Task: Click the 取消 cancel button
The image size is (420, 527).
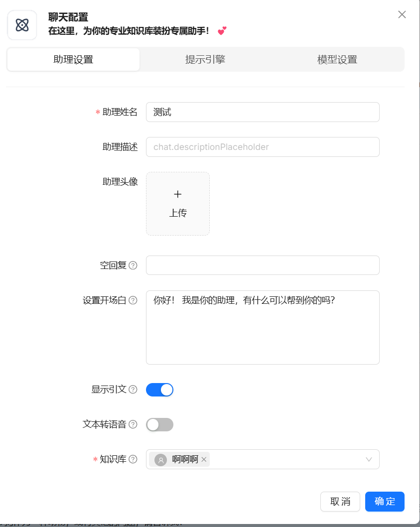Action: click(x=340, y=502)
